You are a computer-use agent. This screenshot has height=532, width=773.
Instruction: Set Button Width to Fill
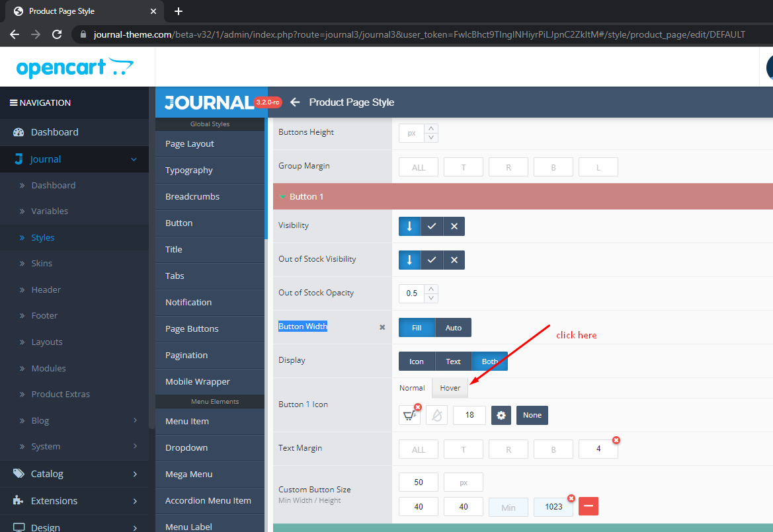pyautogui.click(x=417, y=328)
